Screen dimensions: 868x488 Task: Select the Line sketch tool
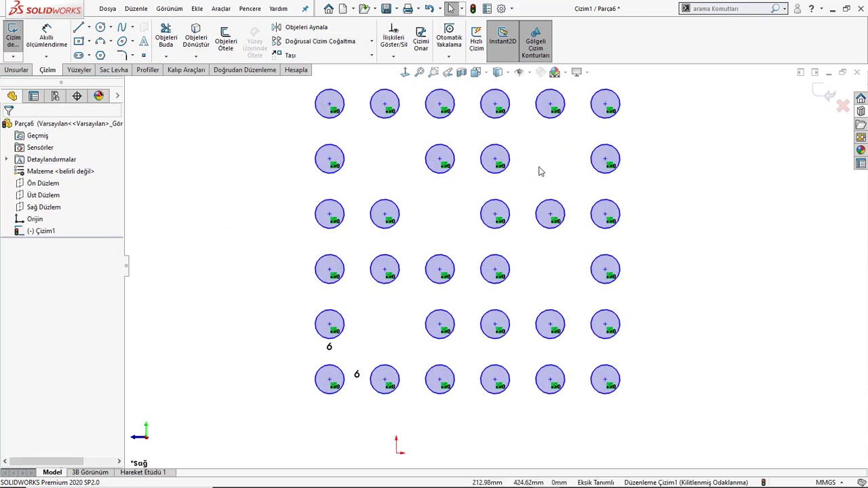(x=79, y=27)
